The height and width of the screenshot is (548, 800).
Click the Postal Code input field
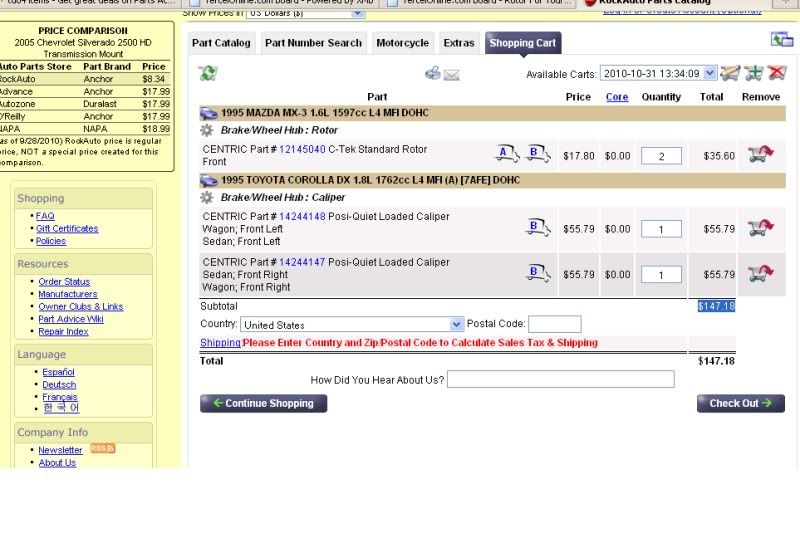[555, 324]
